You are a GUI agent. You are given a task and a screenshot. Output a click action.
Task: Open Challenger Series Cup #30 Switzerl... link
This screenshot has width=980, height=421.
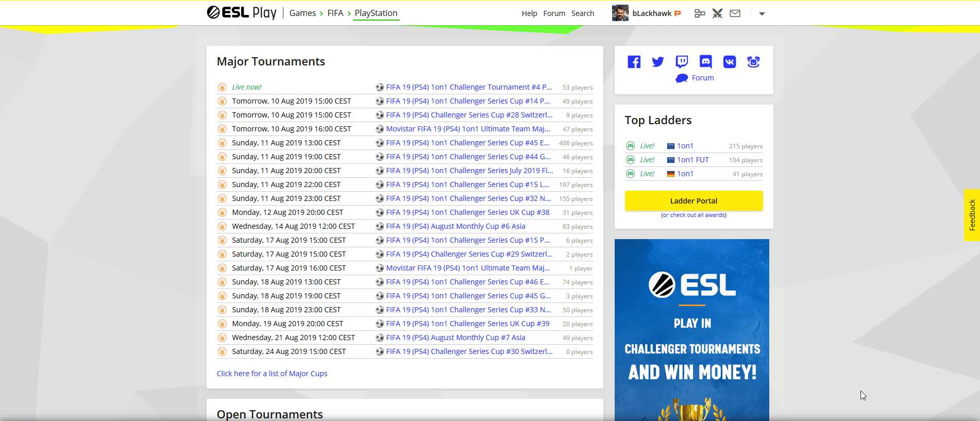pyautogui.click(x=469, y=351)
